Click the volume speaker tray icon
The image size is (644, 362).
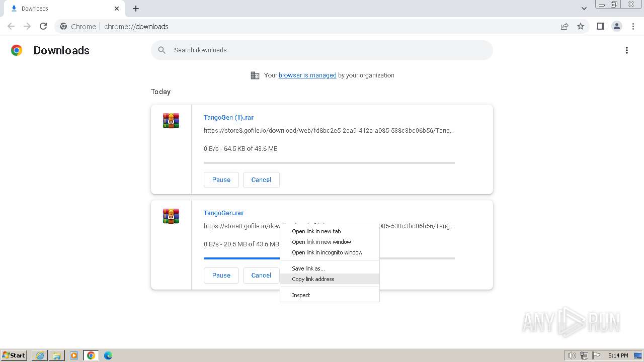click(x=572, y=355)
